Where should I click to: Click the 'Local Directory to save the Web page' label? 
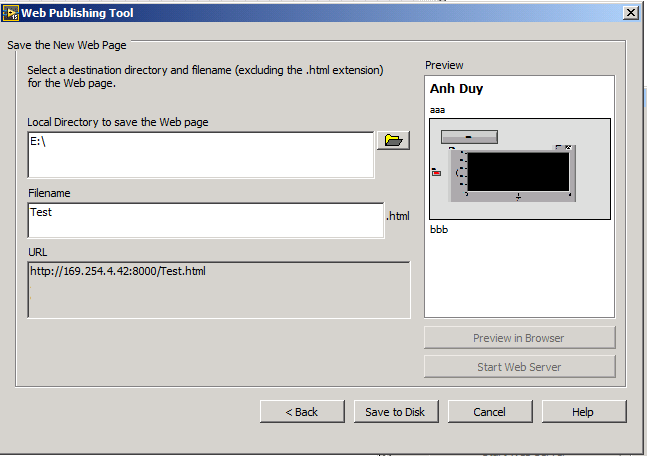coord(118,122)
